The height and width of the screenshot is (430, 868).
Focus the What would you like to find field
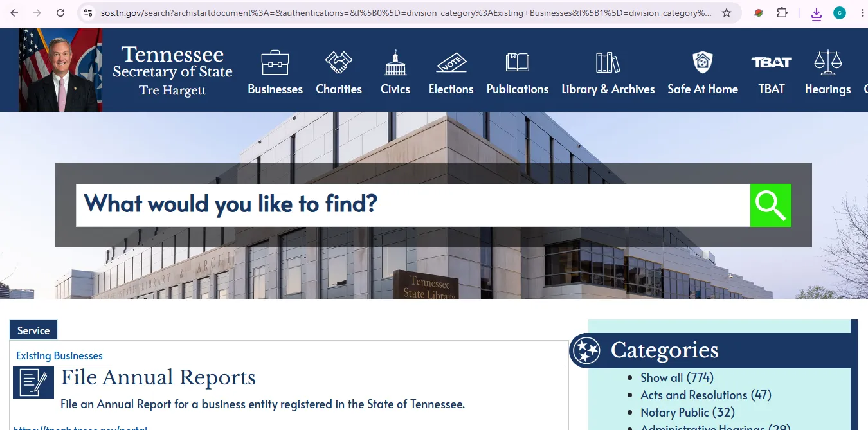coord(413,205)
